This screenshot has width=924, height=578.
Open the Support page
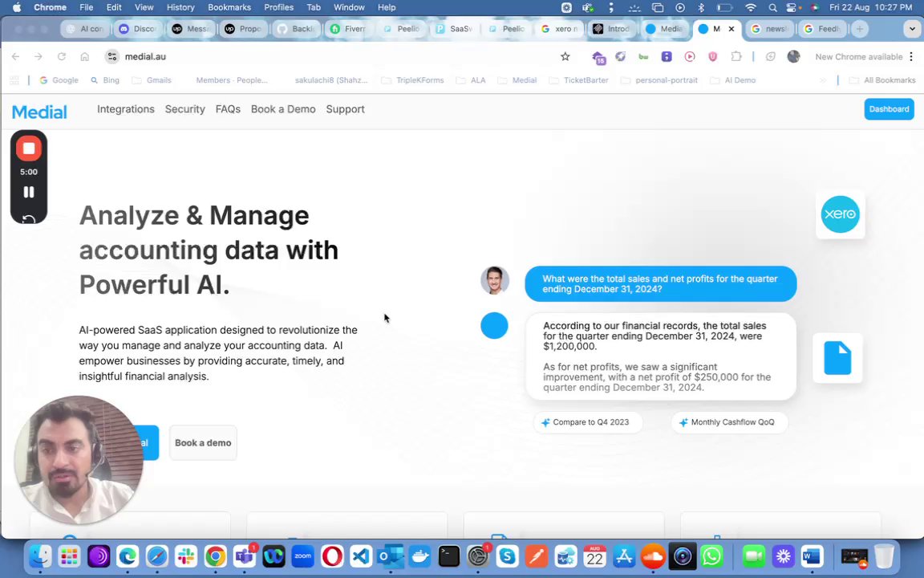click(346, 109)
